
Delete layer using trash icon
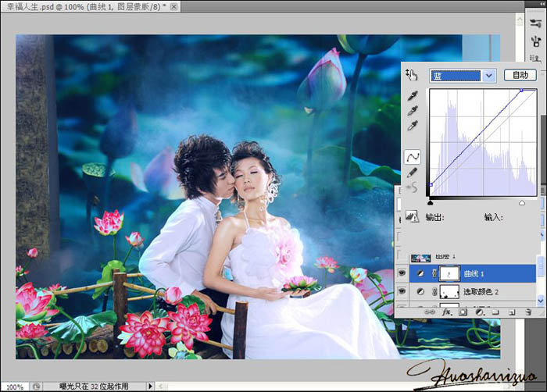tap(526, 311)
